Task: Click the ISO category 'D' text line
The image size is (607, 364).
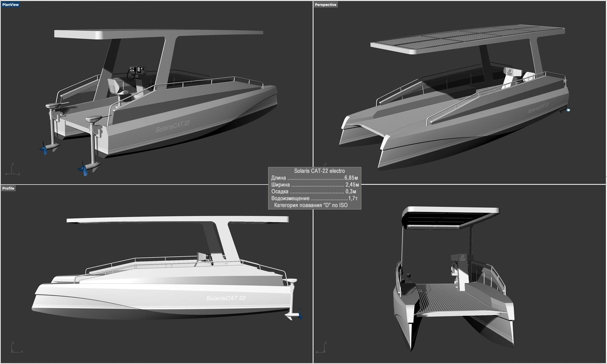Action: (x=311, y=205)
